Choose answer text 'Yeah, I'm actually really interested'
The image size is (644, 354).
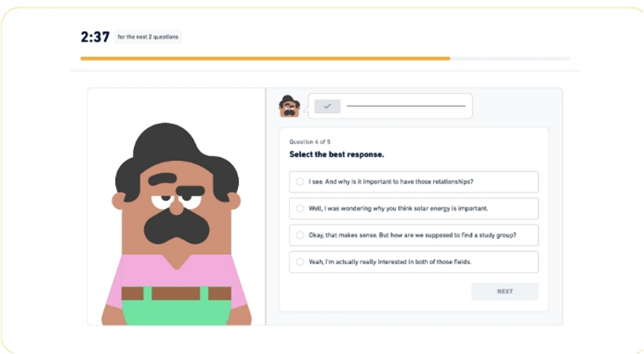pos(390,262)
